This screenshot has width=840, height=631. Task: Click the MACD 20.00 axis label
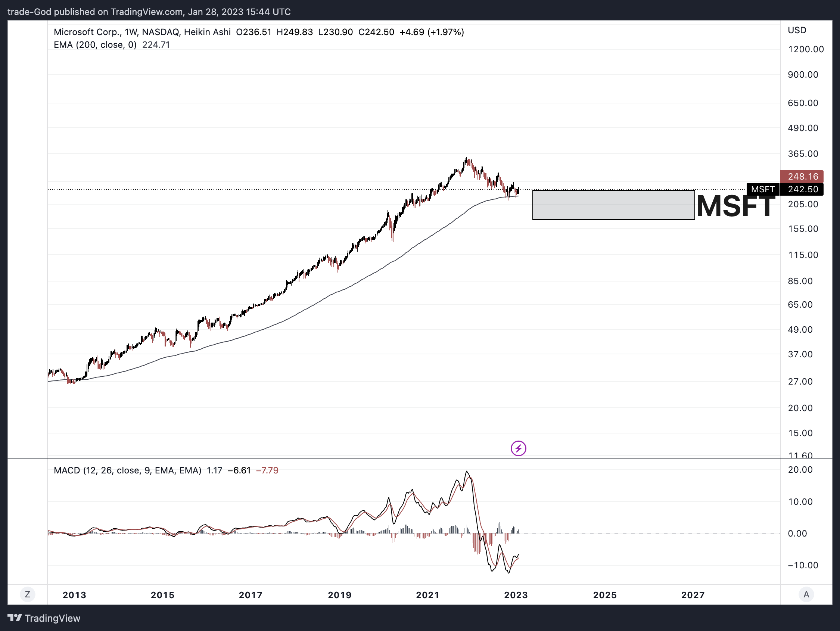[x=800, y=470]
